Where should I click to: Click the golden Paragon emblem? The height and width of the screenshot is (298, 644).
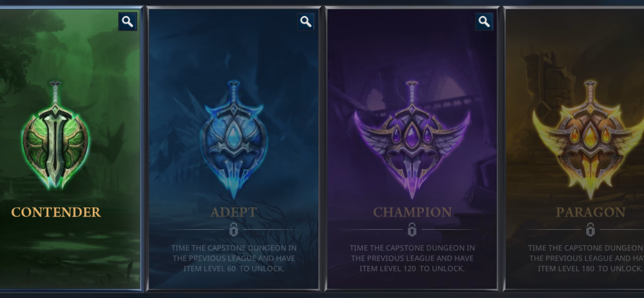pos(590,139)
